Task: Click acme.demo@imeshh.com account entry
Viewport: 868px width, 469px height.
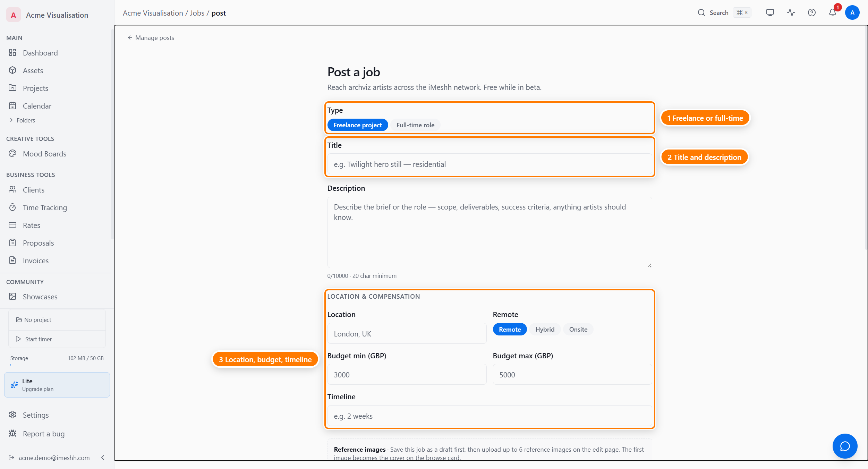Action: click(x=54, y=458)
